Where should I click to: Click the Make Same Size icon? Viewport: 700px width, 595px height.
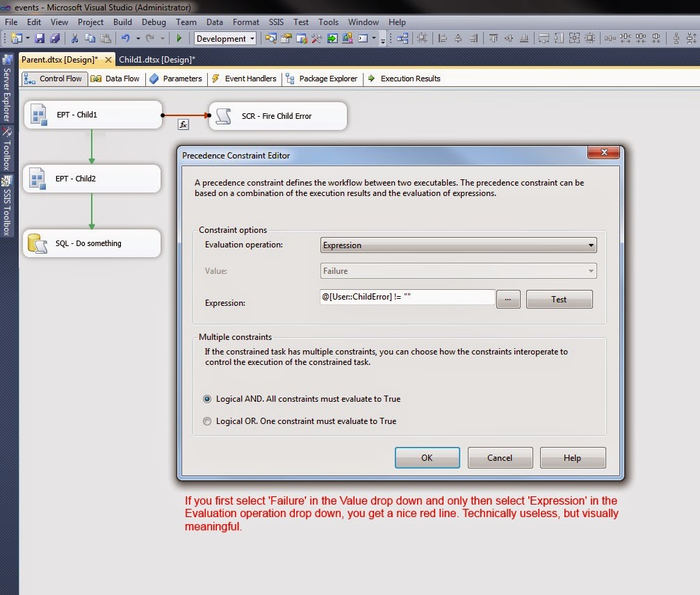tap(575, 38)
